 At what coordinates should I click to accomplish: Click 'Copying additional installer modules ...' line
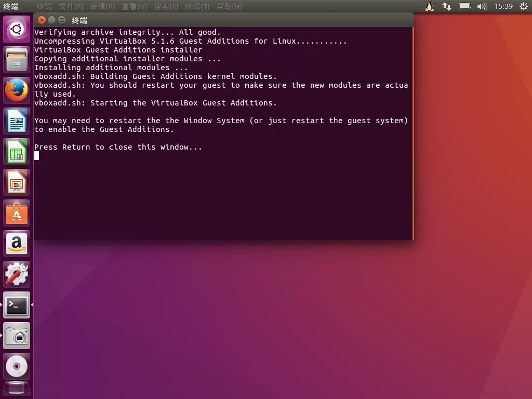(x=127, y=59)
